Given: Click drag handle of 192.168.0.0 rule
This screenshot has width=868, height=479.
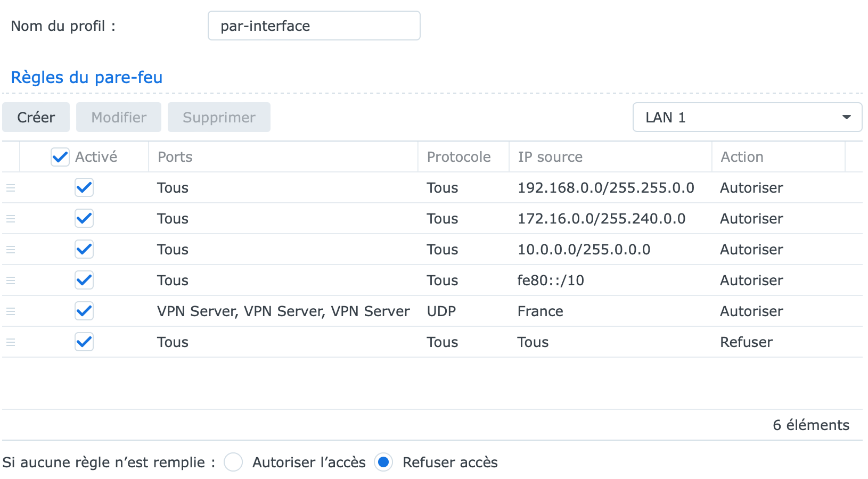Looking at the screenshot, I should pyautogui.click(x=11, y=188).
